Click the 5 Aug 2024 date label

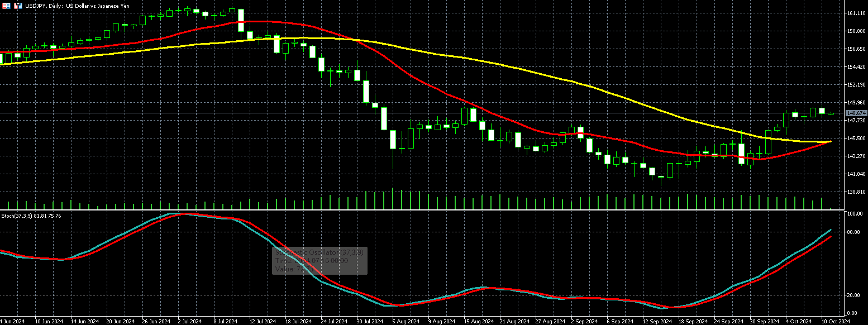point(406,322)
